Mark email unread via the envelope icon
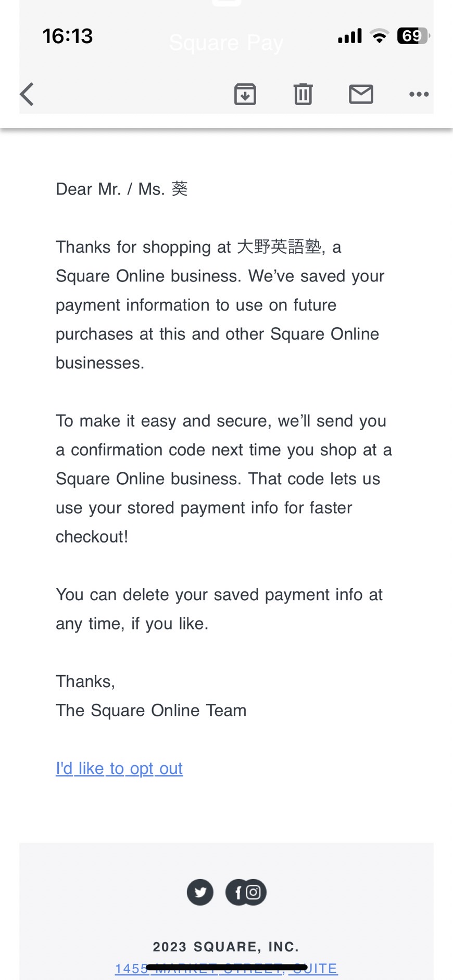Viewport: 453px width, 980px height. [361, 94]
